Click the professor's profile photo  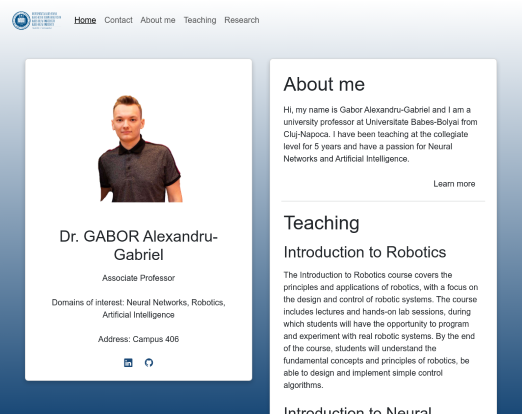(140, 148)
